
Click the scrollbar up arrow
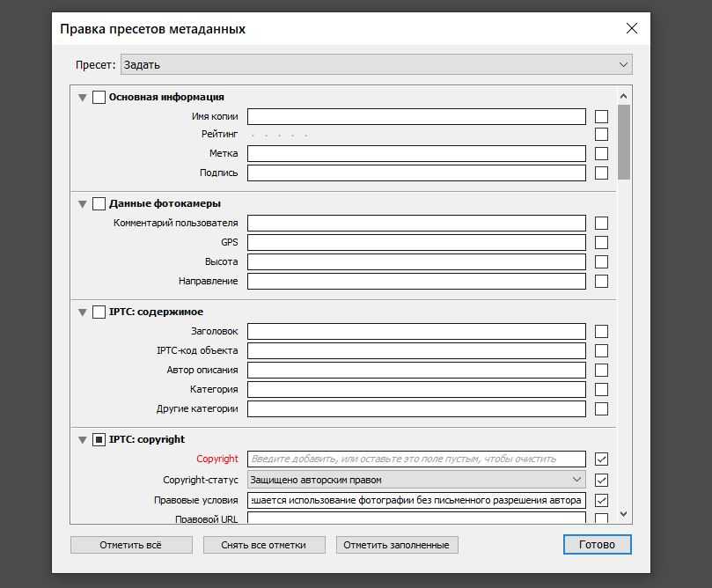click(x=623, y=96)
